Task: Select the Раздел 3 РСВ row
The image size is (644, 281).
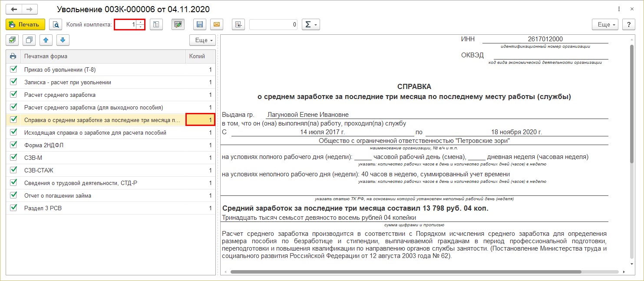Action: (x=111, y=208)
